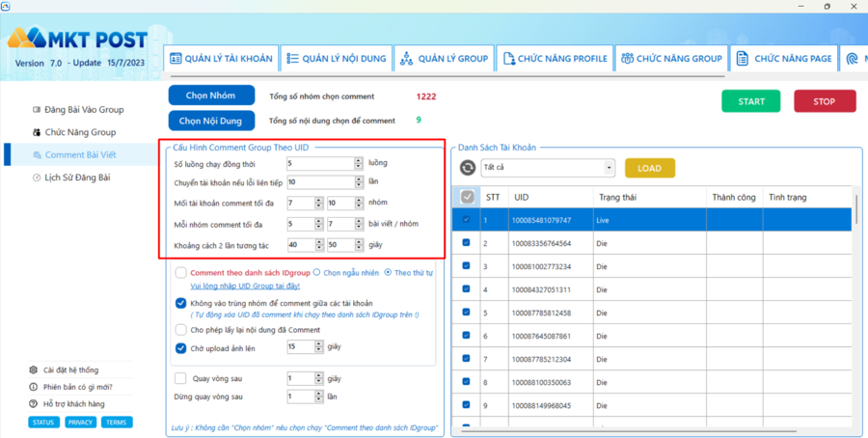868x438 pixels.
Task: Click the STATUS button
Action: click(x=43, y=423)
